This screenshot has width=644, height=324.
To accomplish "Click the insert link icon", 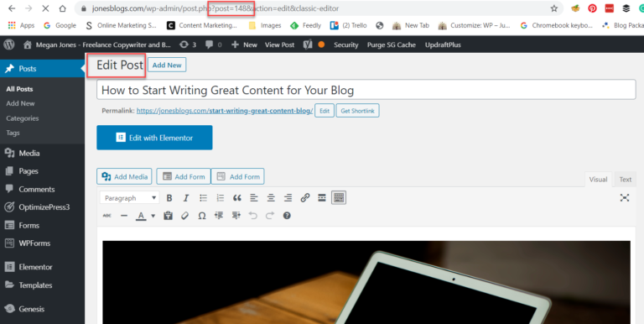I will (304, 198).
